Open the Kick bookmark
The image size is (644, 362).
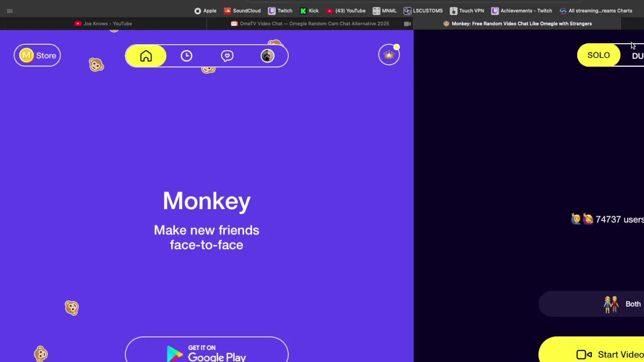point(309,11)
